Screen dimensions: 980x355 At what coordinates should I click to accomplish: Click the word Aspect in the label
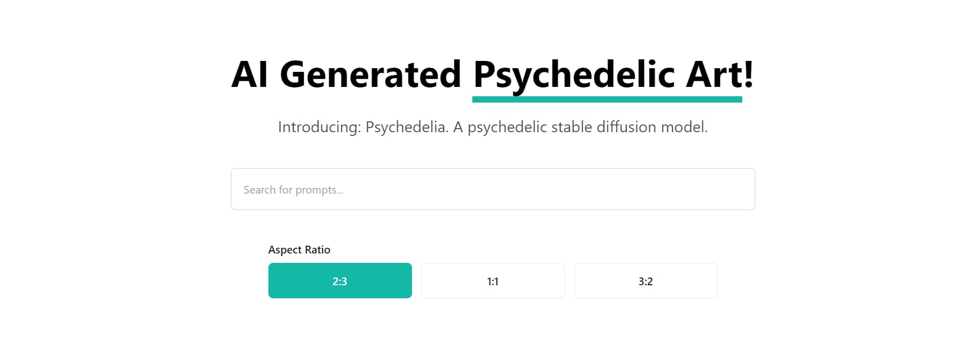click(285, 250)
